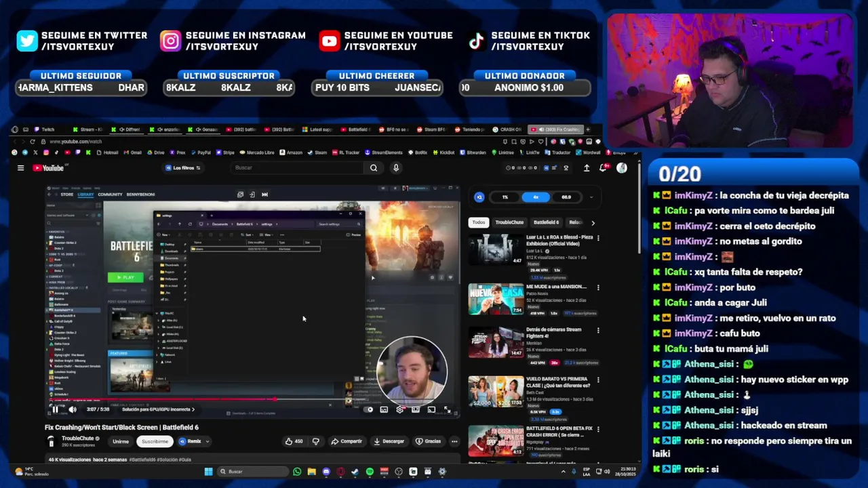Open Spotify from the taskbar
Viewport: 868px width, 488px height.
click(x=370, y=472)
